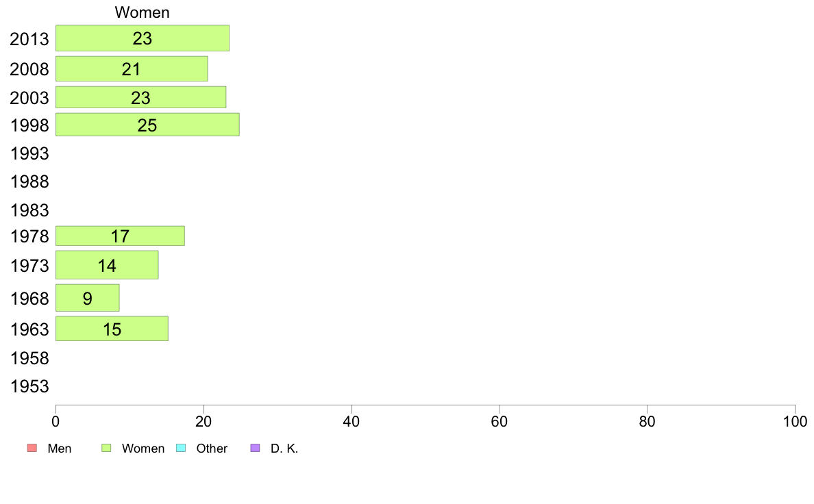Select the Men legend label
Viewport: 814px width, 504px height.
(x=60, y=449)
